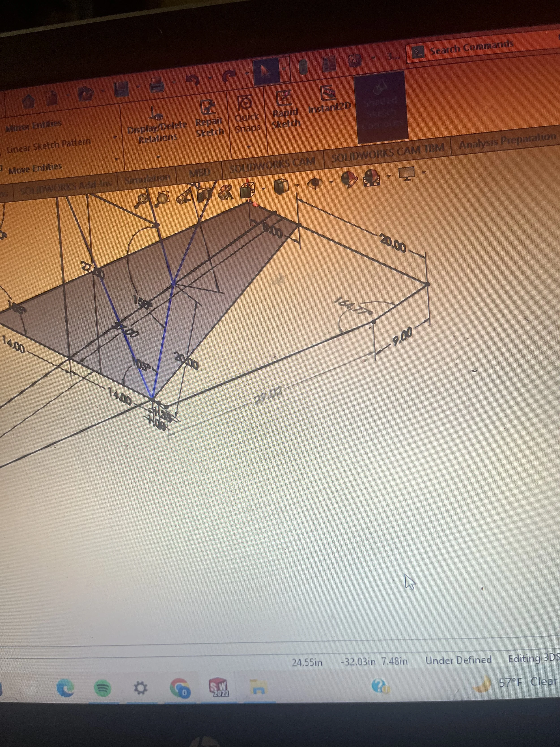Expand Display/Delete Relations dropdown arrow
The height and width of the screenshot is (747, 560).
[159, 157]
